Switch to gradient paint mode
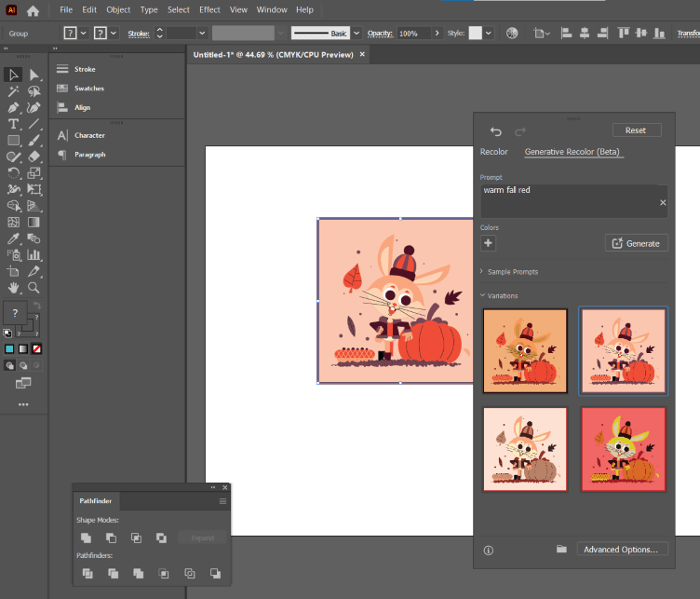700x599 pixels. pyautogui.click(x=22, y=349)
